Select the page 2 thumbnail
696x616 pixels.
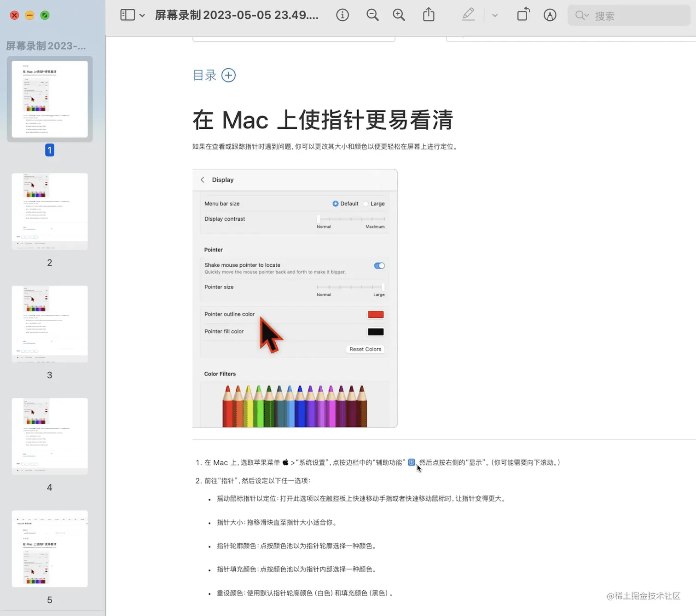[x=50, y=212]
